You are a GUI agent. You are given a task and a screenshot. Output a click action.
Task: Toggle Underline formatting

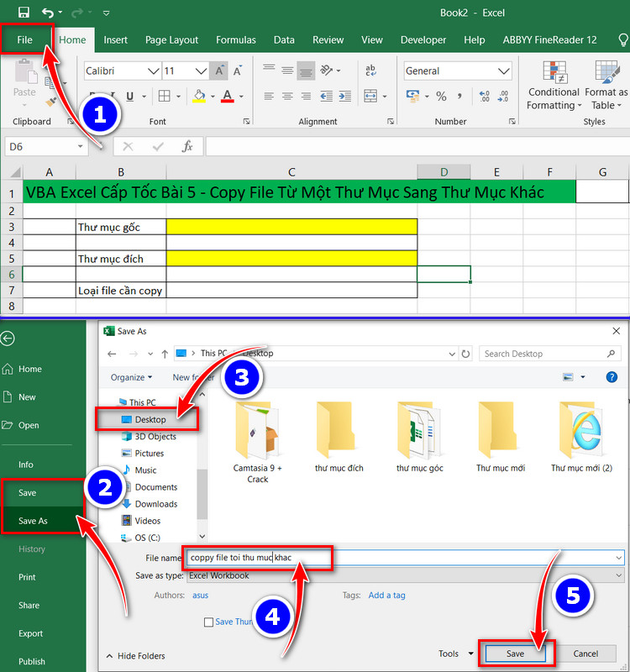click(x=130, y=97)
